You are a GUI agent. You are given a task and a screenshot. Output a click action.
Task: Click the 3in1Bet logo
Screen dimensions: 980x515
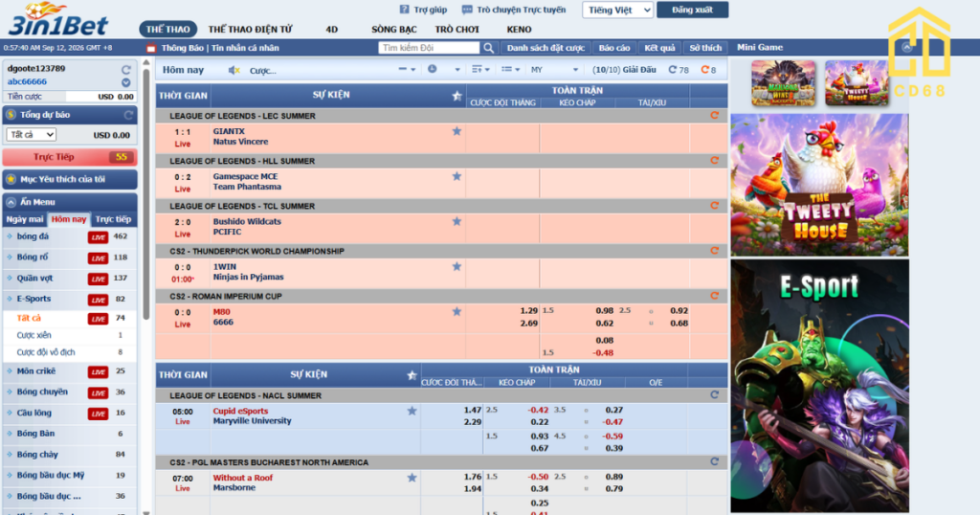pos(57,20)
